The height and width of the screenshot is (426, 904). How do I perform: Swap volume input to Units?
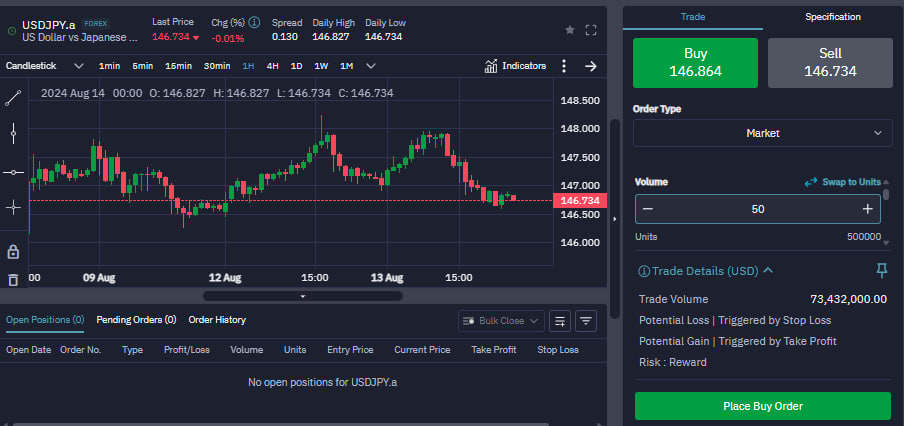(843, 182)
